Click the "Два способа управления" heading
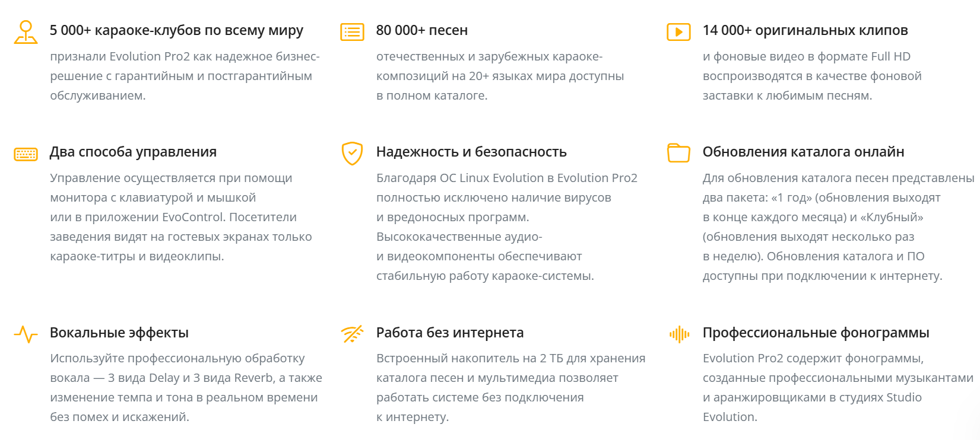980x440 pixels. click(133, 152)
